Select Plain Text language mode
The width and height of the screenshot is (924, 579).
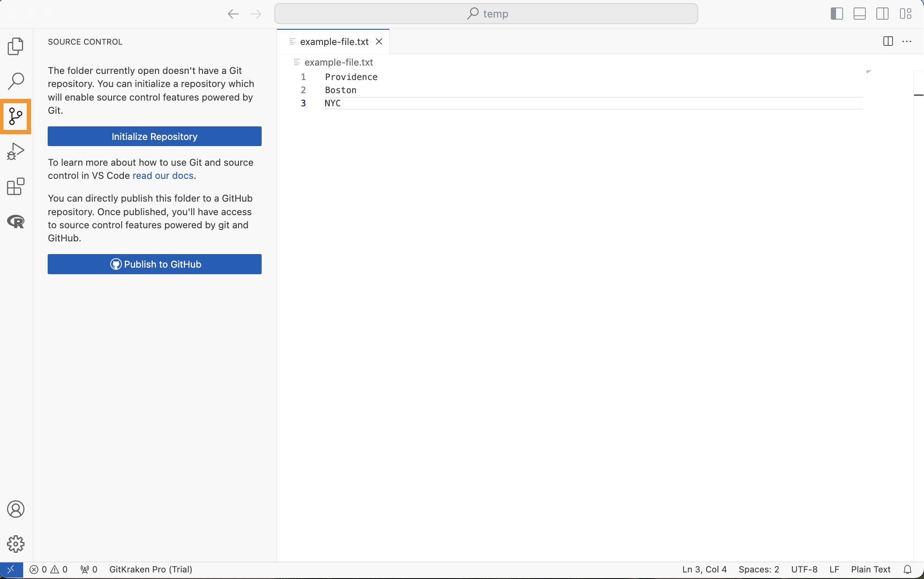tap(870, 569)
